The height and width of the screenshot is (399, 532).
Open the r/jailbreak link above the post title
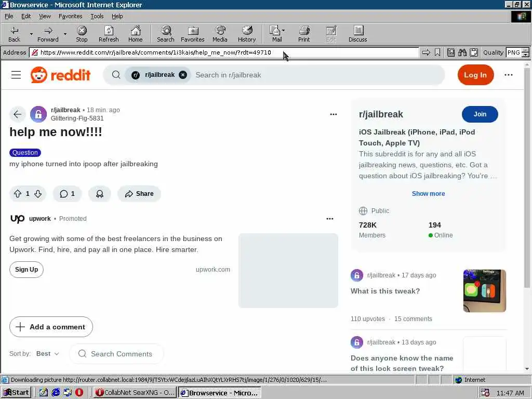point(65,110)
